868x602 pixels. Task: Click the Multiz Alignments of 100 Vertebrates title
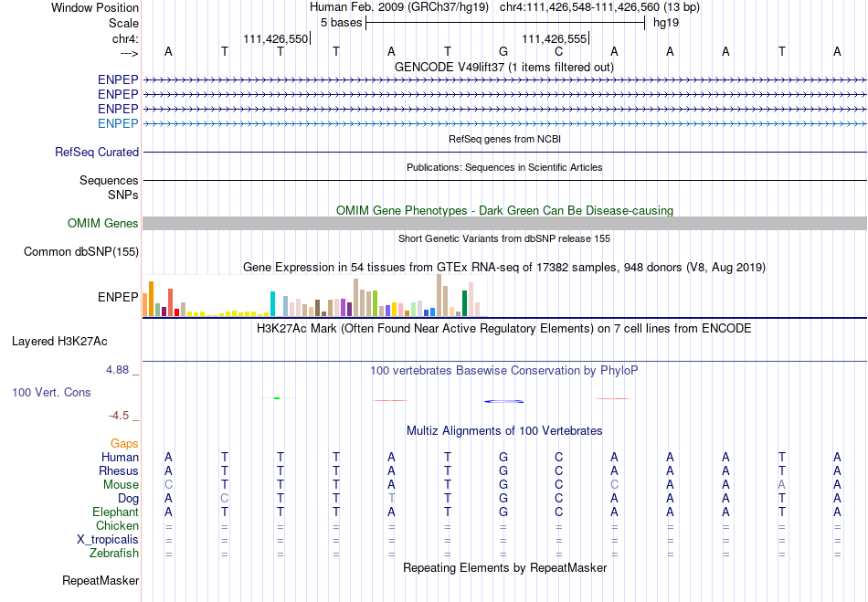(504, 431)
